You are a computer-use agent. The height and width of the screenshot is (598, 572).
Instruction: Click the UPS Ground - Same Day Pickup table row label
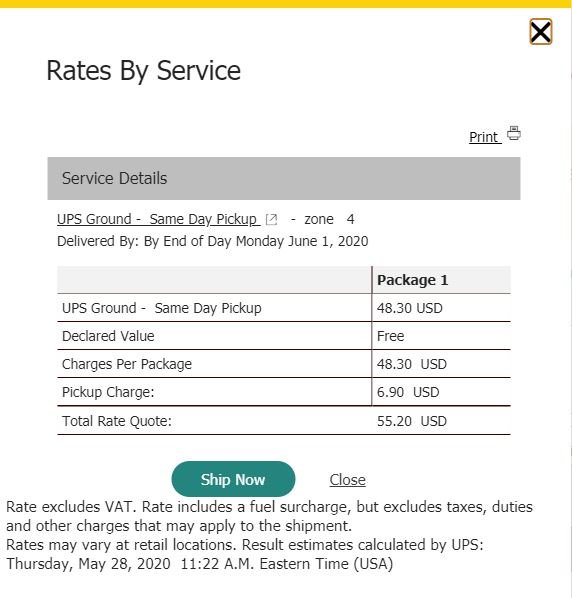point(162,308)
